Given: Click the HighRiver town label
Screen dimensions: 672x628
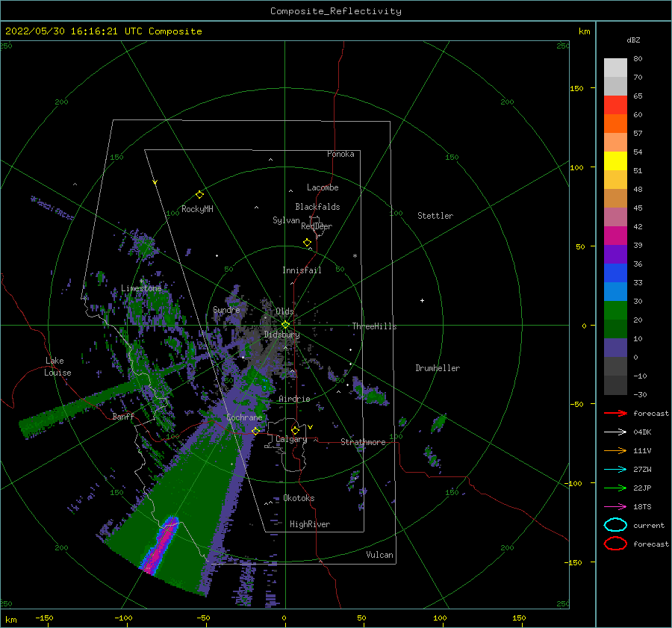Looking at the screenshot, I should pos(310,524).
